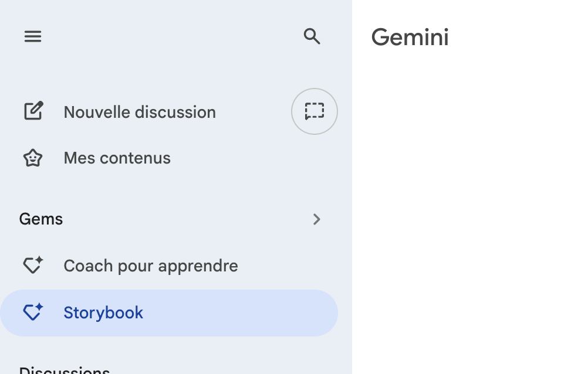Select the "Storybook" text label
Screen dimensions: 588x374
tap(103, 312)
